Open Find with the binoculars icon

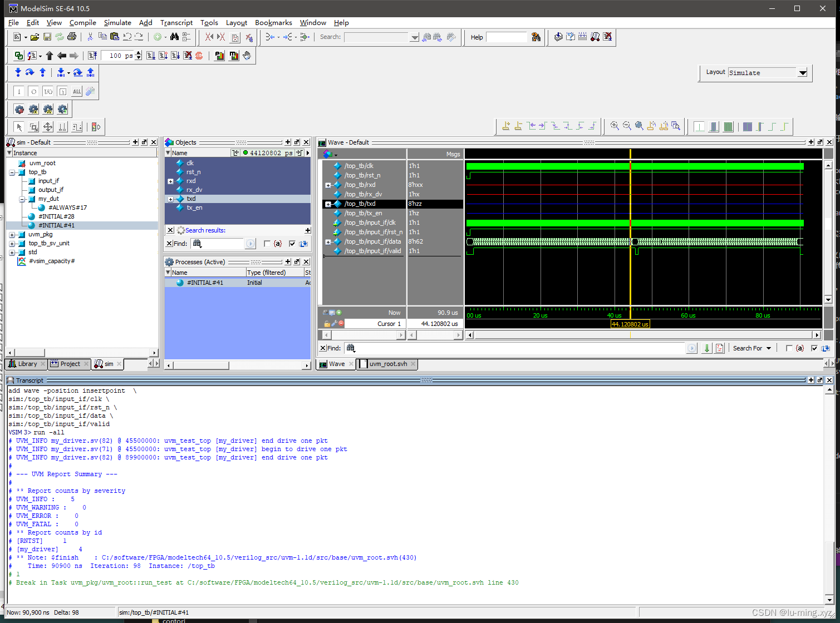(174, 37)
